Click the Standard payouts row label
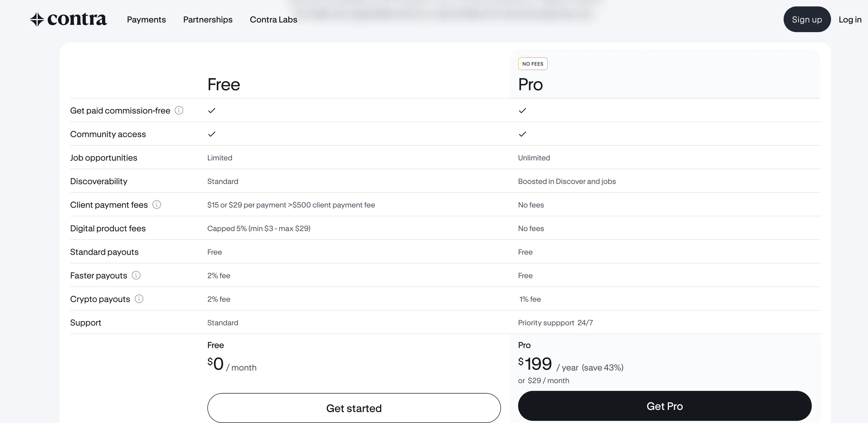This screenshot has width=868, height=423. [104, 252]
